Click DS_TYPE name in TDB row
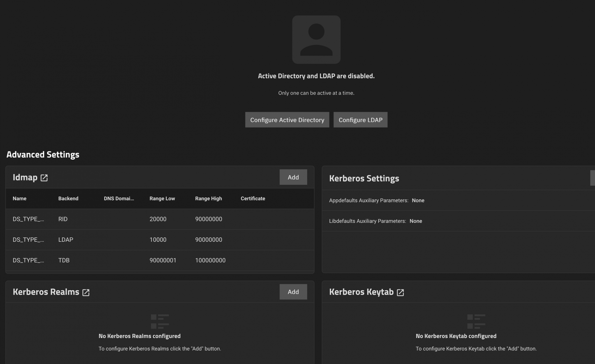Screen dimensions: 595x364 pyautogui.click(x=28, y=261)
